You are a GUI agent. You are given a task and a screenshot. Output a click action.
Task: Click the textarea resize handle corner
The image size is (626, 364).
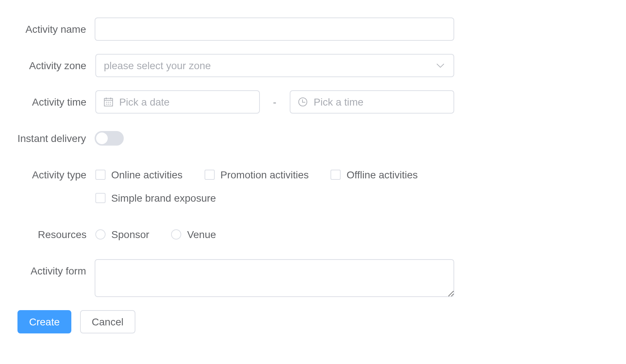point(451,294)
